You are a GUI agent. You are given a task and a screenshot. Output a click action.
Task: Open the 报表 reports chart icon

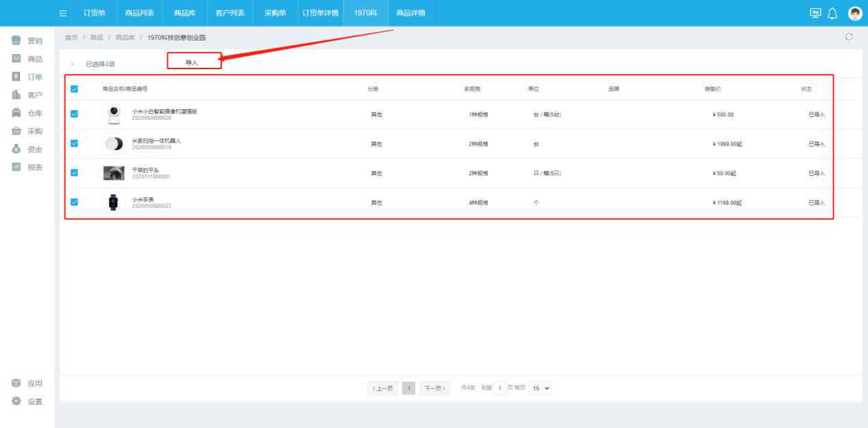[16, 167]
